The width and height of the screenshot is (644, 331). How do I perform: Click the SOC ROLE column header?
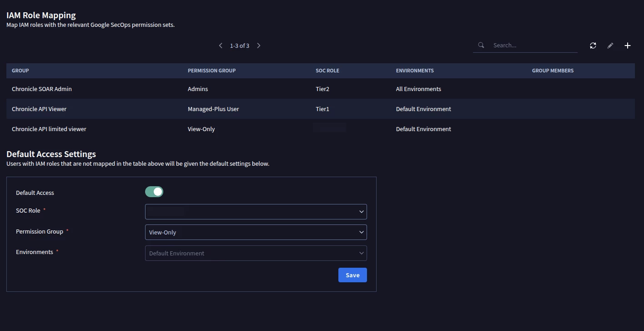[x=327, y=71]
